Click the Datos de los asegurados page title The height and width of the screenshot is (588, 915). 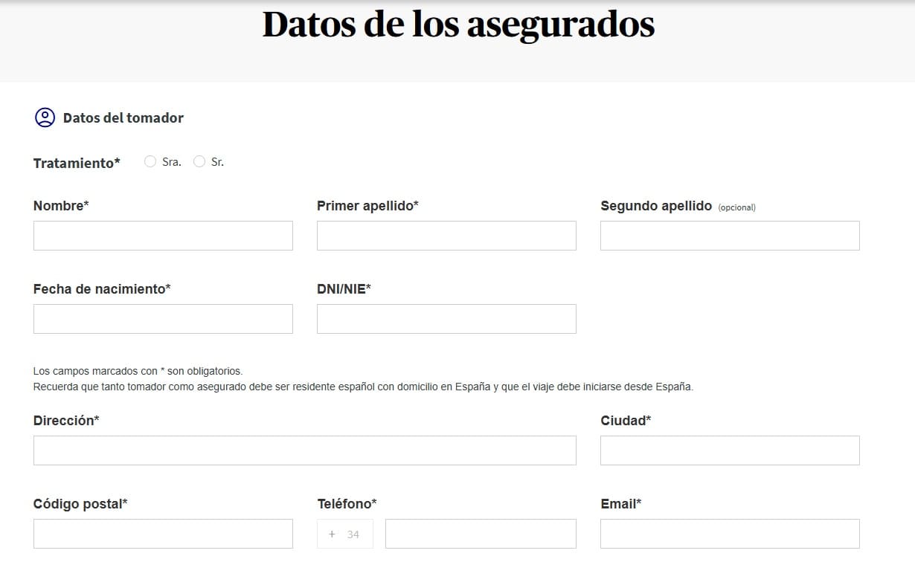458,24
